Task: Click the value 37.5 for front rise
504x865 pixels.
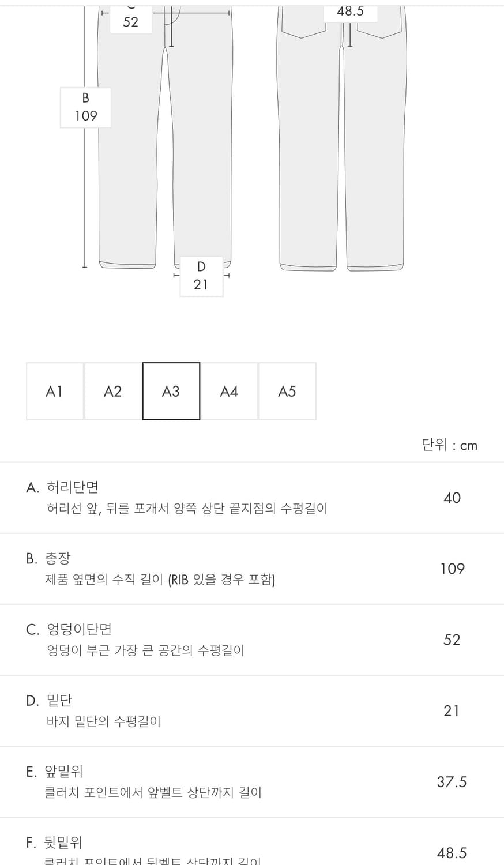Action: point(452,781)
